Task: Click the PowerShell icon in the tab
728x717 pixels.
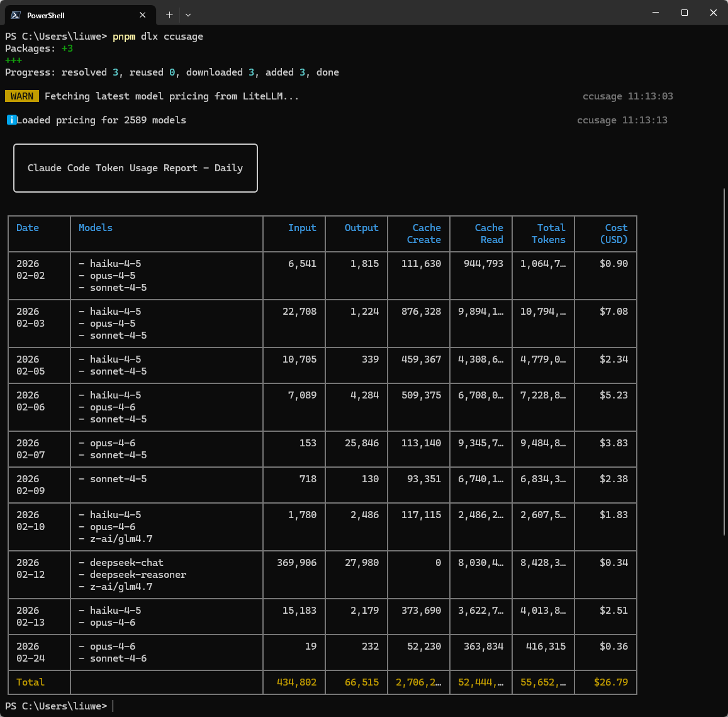Action: click(15, 14)
